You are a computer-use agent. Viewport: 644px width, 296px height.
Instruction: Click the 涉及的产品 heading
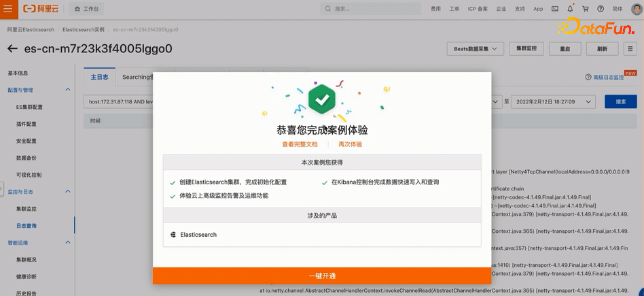click(x=322, y=215)
